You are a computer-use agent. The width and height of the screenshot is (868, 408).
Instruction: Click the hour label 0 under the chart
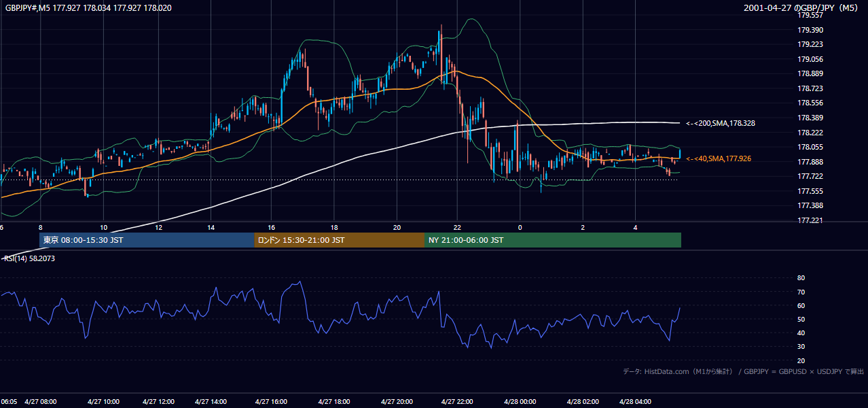(520, 228)
